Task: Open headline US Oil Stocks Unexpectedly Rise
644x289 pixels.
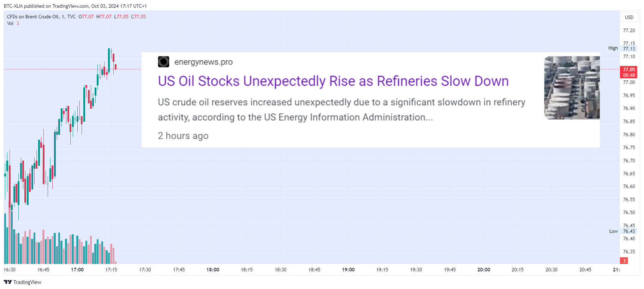Action: click(333, 81)
